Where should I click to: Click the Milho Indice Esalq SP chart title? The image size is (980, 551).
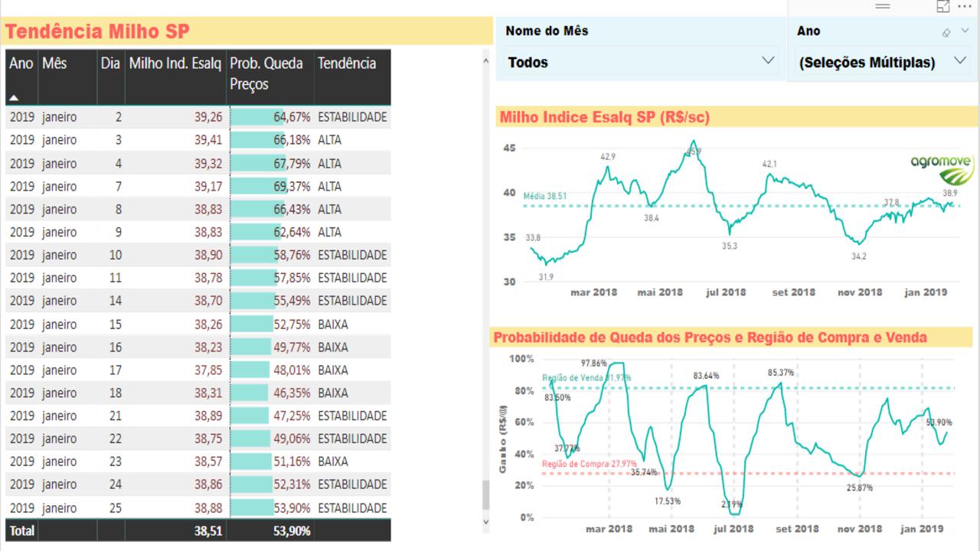(605, 117)
